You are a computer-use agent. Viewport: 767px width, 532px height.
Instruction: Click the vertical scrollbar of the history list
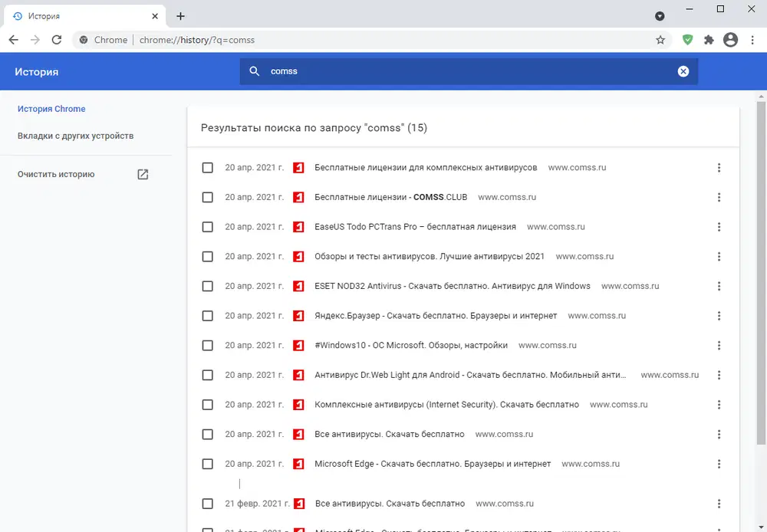pos(761,274)
